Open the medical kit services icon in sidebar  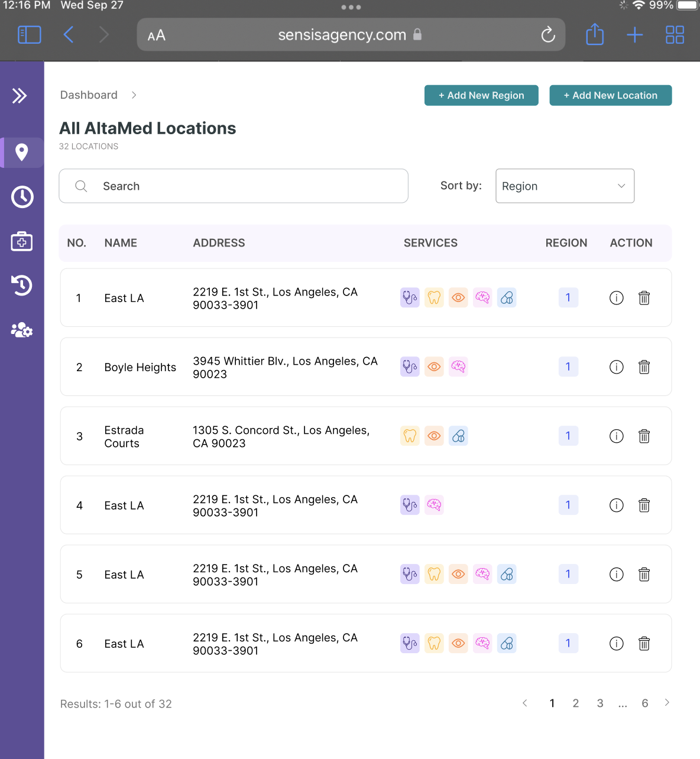[22, 241]
